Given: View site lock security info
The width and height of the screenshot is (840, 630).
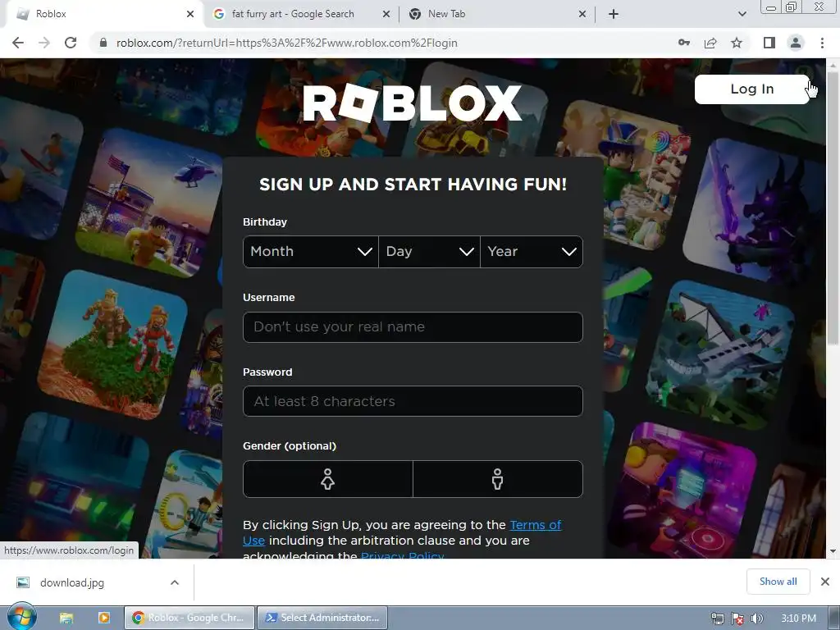Looking at the screenshot, I should pos(103,43).
